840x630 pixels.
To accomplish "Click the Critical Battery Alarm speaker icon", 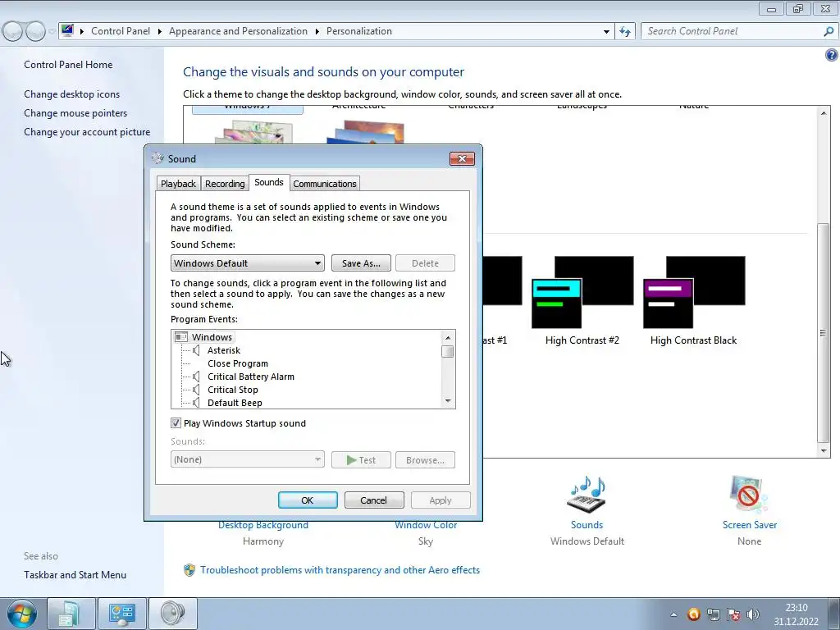I will point(196,377).
